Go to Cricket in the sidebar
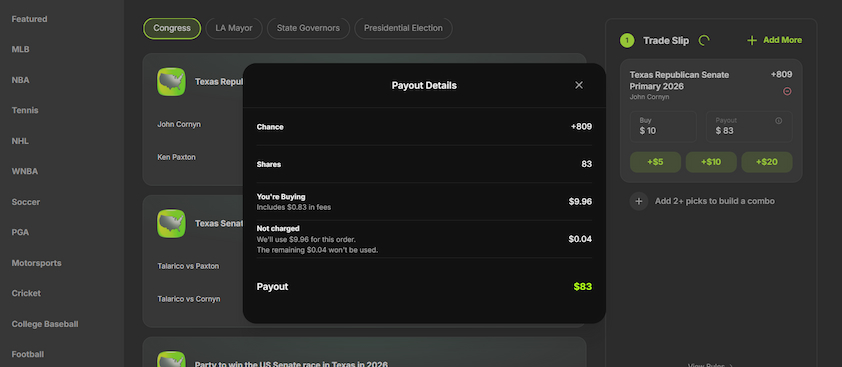The height and width of the screenshot is (367, 842). pyautogui.click(x=26, y=293)
